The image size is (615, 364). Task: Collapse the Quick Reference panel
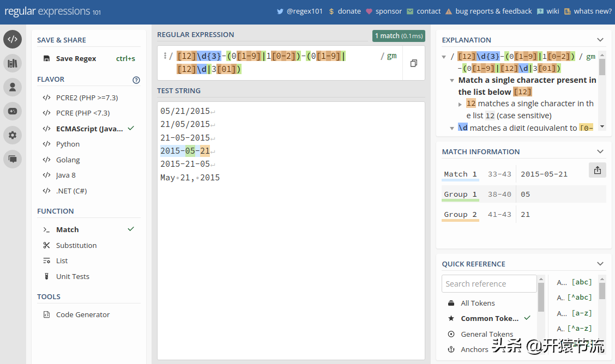tap(600, 264)
